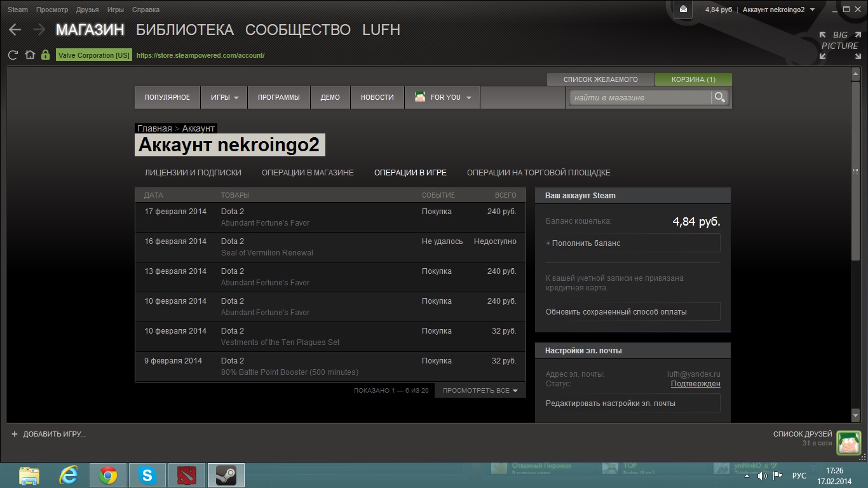This screenshot has height=488, width=868.
Task: Click the green padlock security icon
Action: coord(45,55)
